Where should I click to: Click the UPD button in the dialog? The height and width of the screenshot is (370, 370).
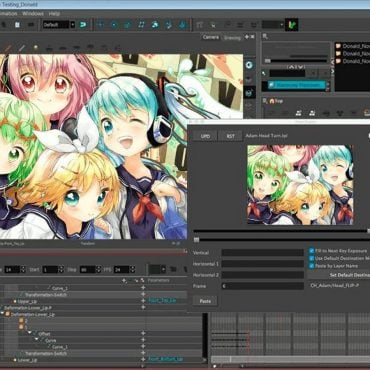205,136
